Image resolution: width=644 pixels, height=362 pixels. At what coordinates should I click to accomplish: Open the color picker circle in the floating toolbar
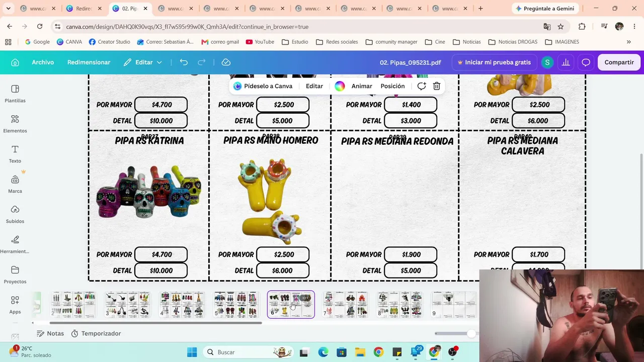tap(340, 86)
